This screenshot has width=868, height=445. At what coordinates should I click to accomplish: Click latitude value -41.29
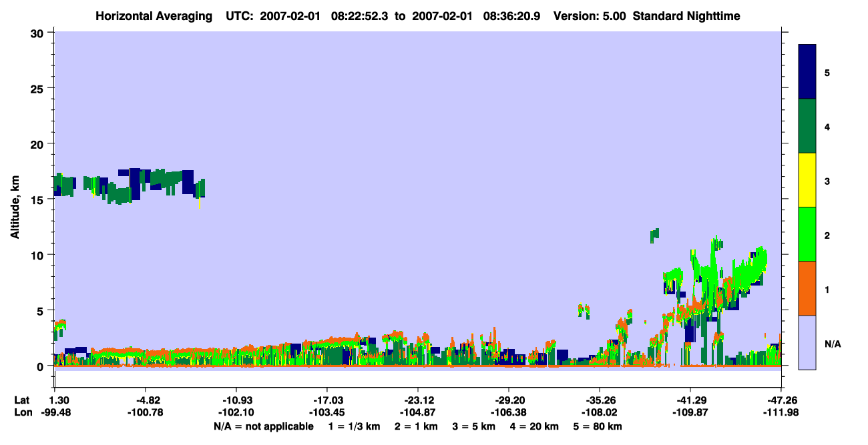tap(690, 400)
